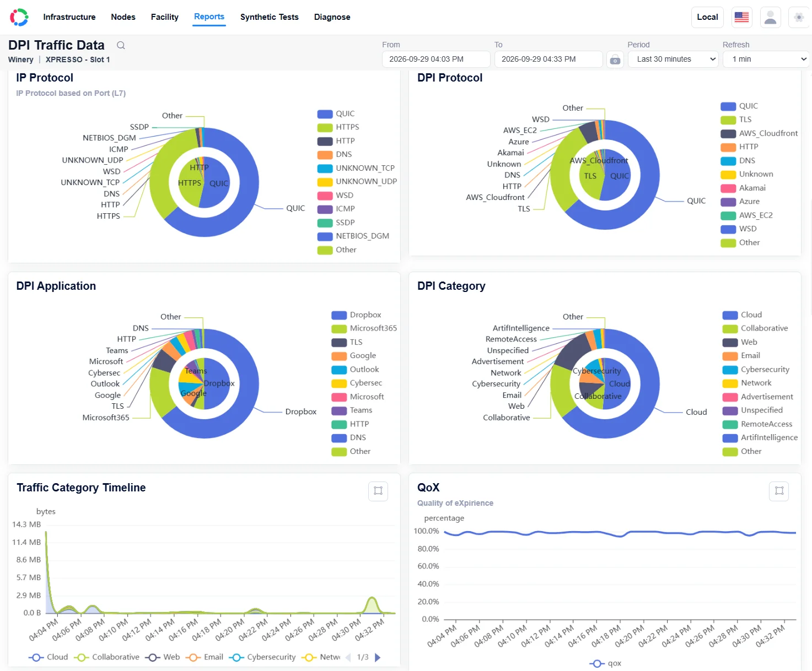Click the Local button
The height and width of the screenshot is (671, 812).
707,17
